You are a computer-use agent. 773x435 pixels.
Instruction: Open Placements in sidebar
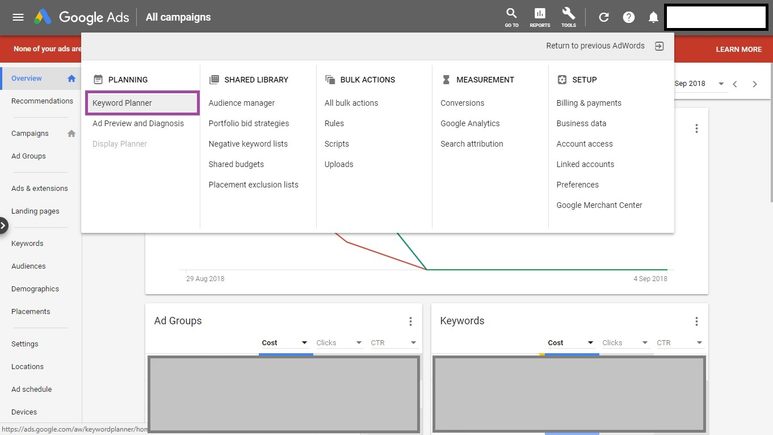(31, 312)
